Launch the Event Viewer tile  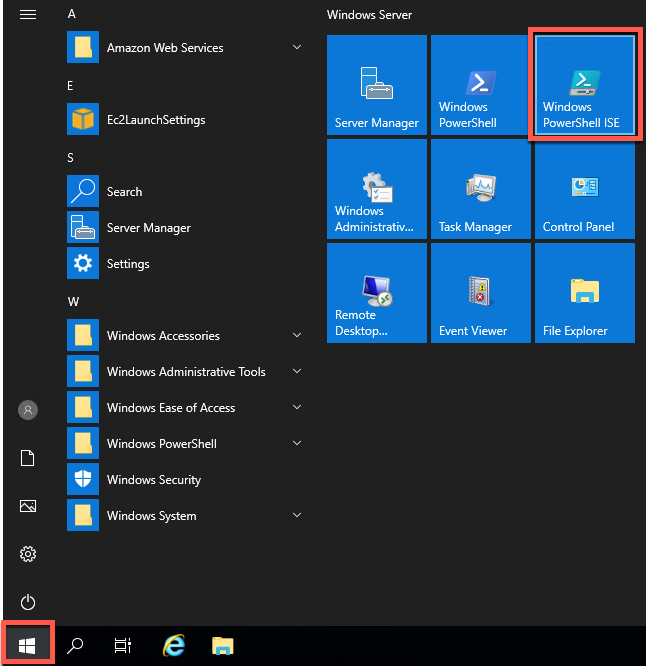tap(480, 293)
